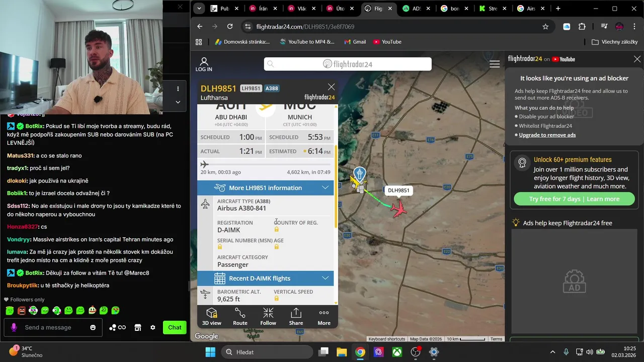Expand More LH9851 information section
This screenshot has width=644, height=362.
click(265, 188)
